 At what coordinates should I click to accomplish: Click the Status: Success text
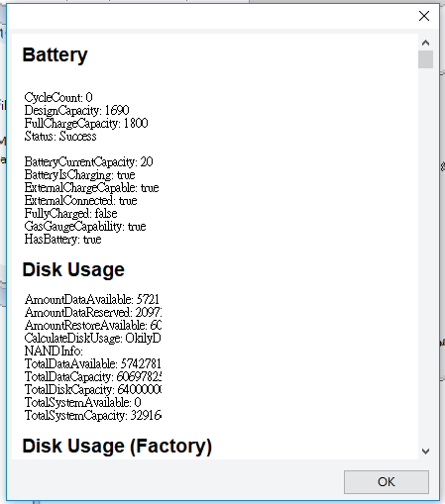[60, 136]
